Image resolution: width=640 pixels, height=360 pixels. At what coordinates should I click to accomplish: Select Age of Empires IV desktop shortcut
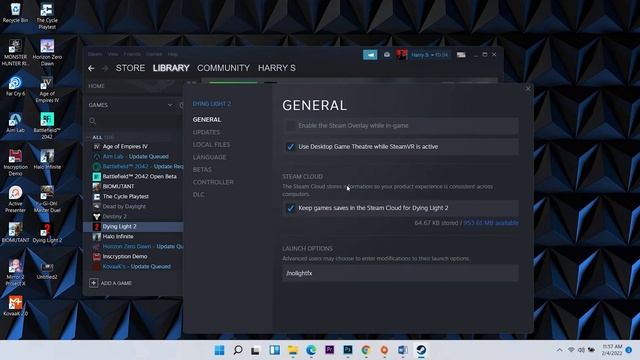pos(47,89)
